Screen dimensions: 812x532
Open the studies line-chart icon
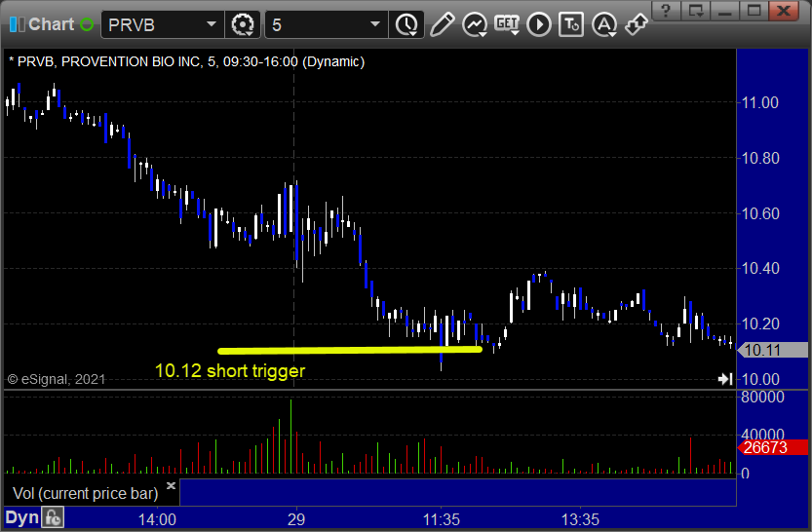(x=475, y=24)
